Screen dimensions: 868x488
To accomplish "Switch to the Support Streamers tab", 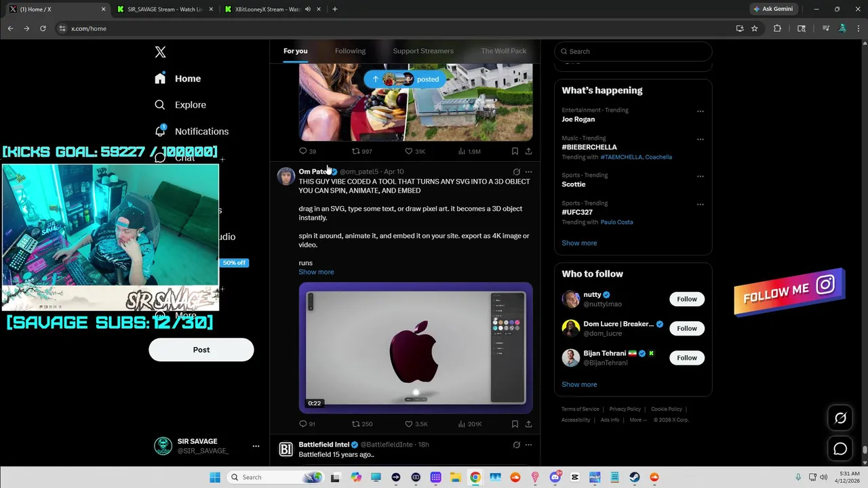I will pyautogui.click(x=423, y=51).
